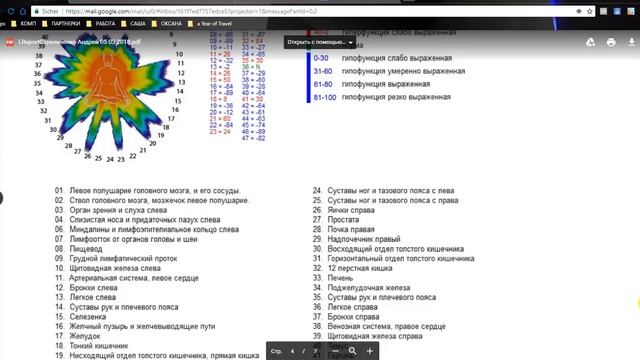Click line 28 Почка правая

344,229
